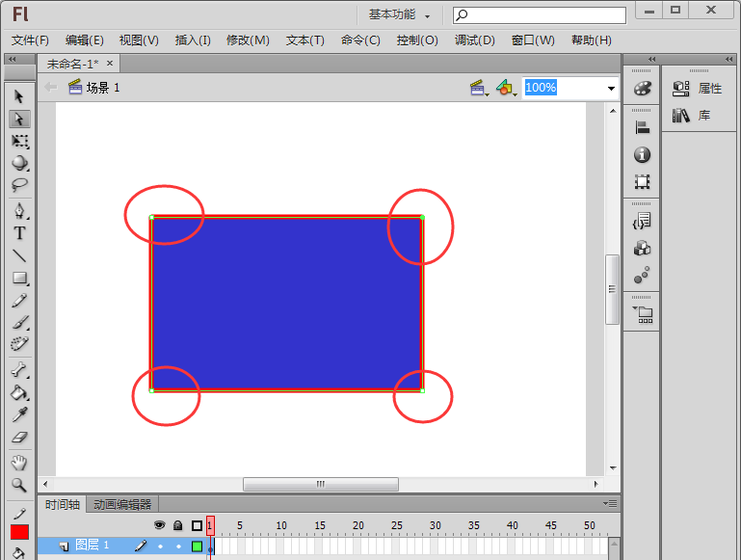Toggle outline color square for 图层 1
The image size is (741, 560).
pyautogui.click(x=198, y=547)
